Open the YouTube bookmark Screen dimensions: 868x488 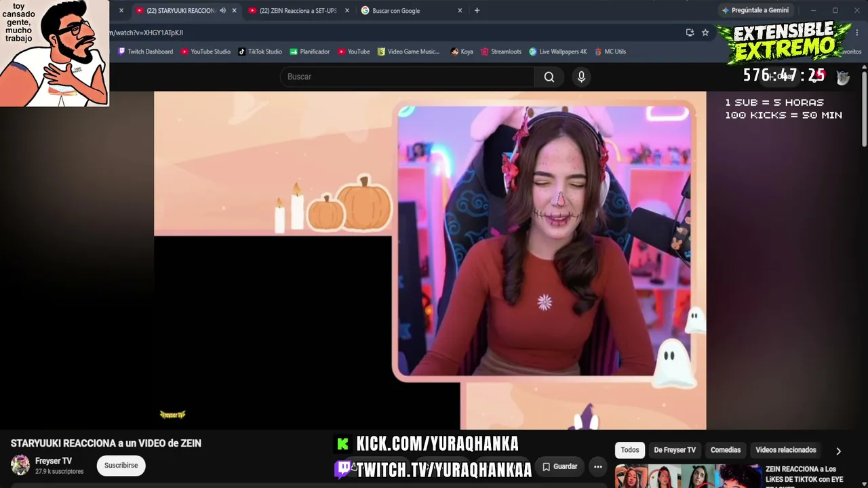(x=354, y=52)
